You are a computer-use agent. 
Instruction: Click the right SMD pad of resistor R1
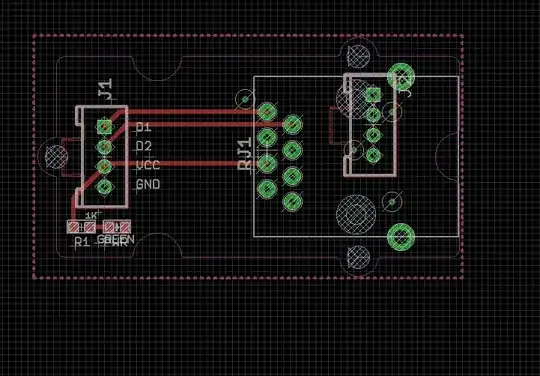(x=90, y=227)
